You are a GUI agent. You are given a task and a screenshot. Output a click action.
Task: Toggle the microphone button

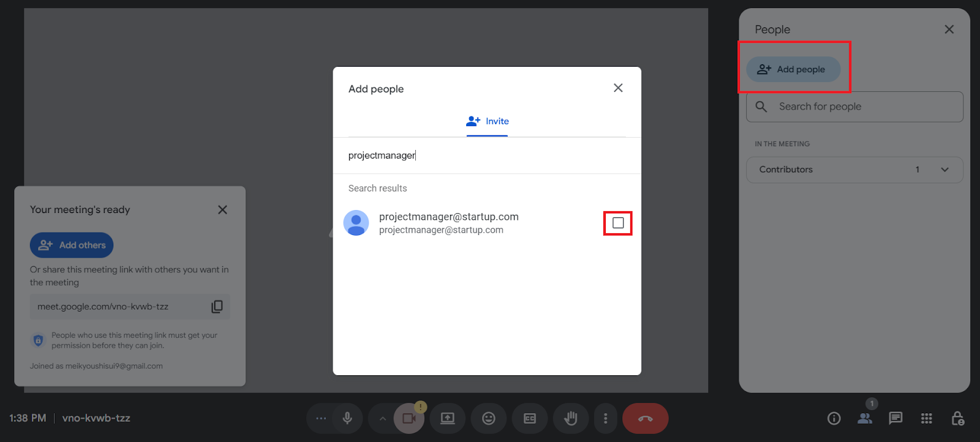click(x=347, y=419)
